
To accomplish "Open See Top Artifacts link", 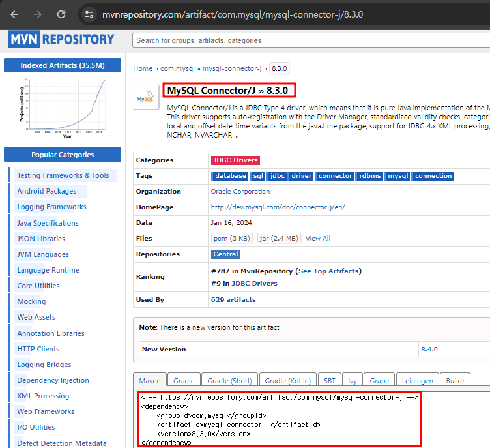I will tap(328, 271).
